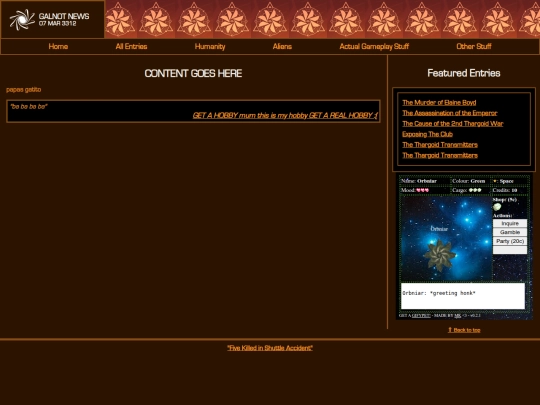The width and height of the screenshot is (540, 405).
Task: Click the blue nebula pet scene image
Action: 446,239
